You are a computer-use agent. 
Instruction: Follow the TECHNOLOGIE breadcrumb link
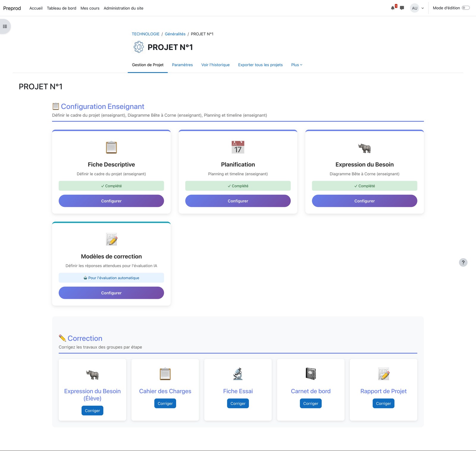point(145,34)
